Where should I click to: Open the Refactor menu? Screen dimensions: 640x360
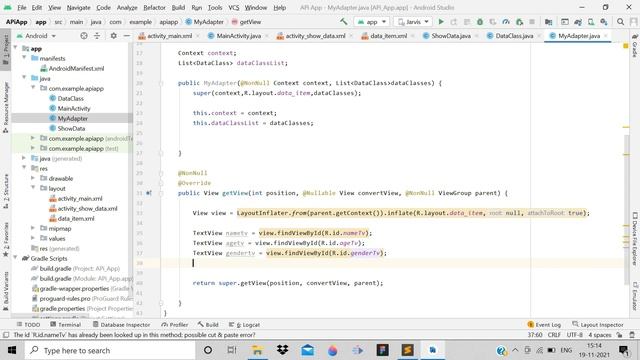[154, 7]
